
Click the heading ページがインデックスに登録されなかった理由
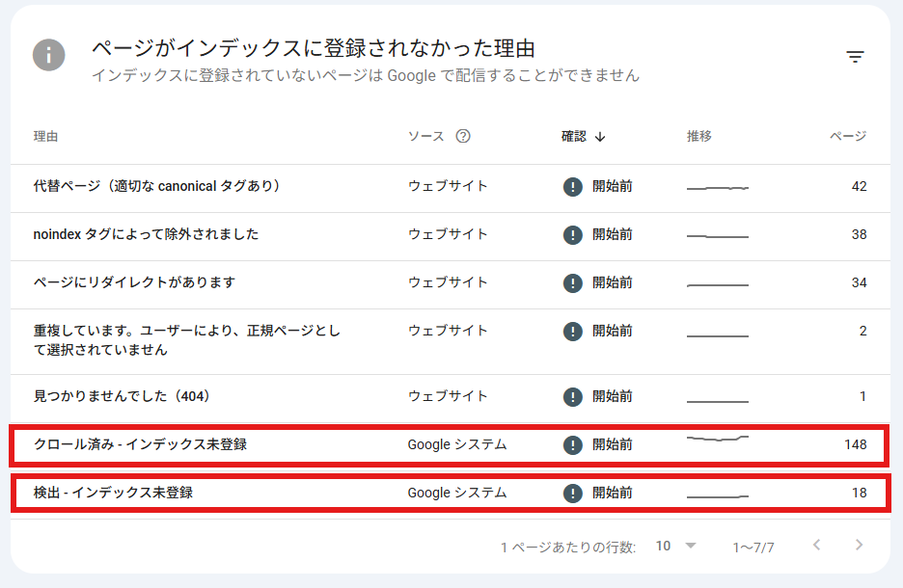[x=314, y=48]
